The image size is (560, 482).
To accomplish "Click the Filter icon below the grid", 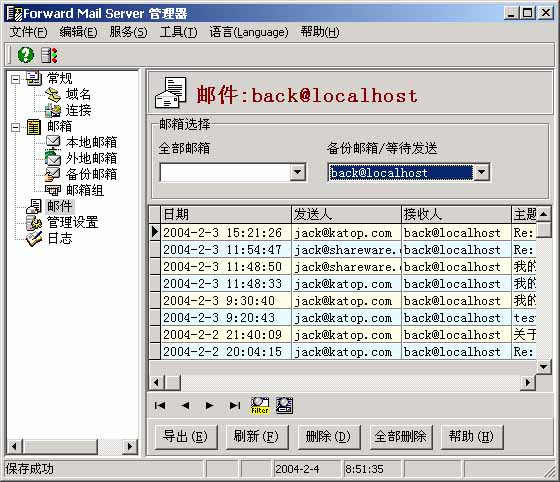I will [x=260, y=405].
